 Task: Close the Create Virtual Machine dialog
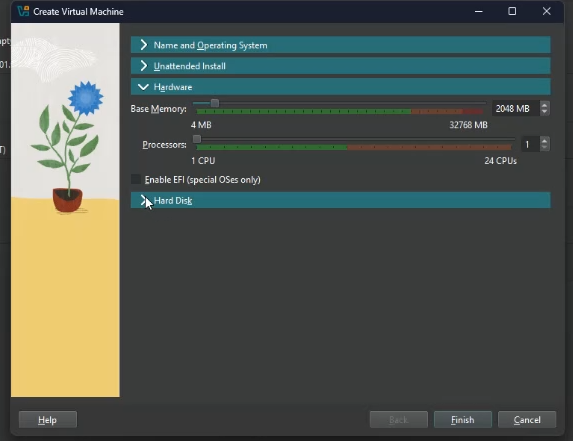click(x=546, y=11)
